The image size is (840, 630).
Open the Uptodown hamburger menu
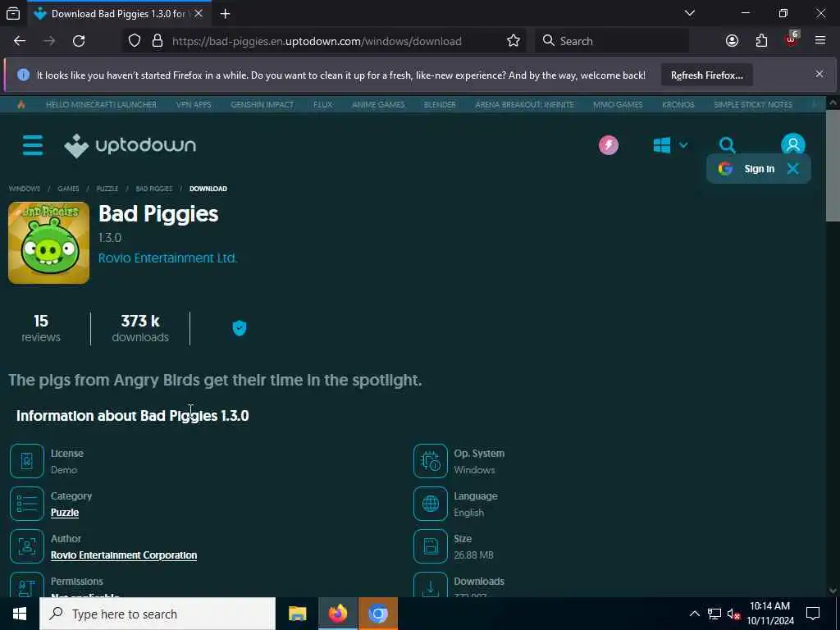tap(33, 145)
